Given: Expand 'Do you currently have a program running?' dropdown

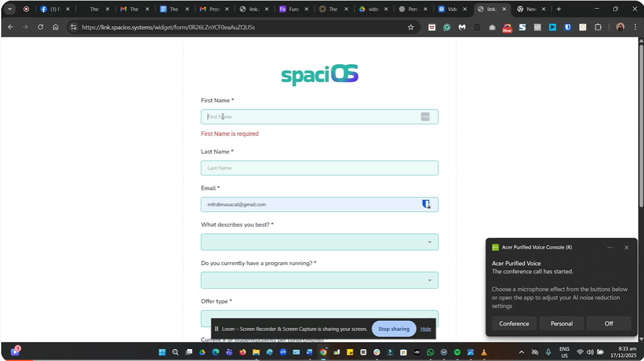Looking at the screenshot, I should click(x=319, y=280).
